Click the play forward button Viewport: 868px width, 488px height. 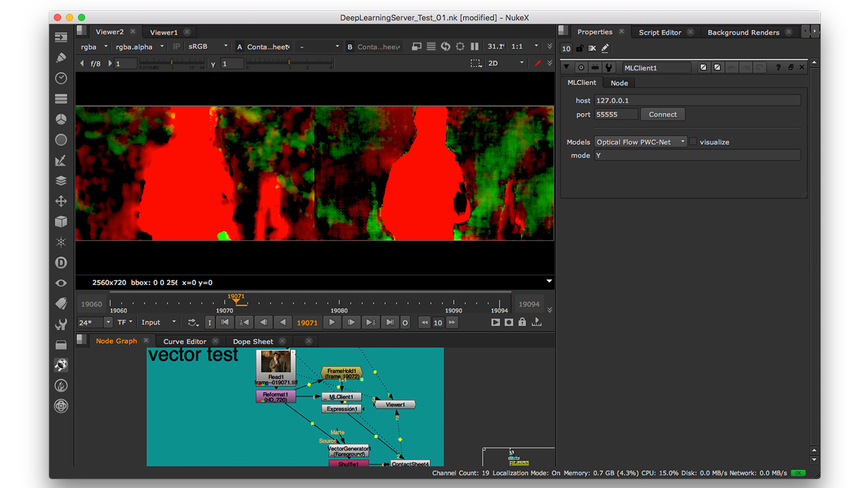coord(332,322)
